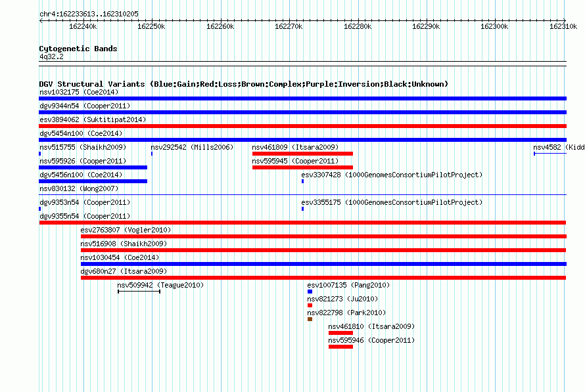Select the dgv9344n54 blue bar

coord(302,112)
